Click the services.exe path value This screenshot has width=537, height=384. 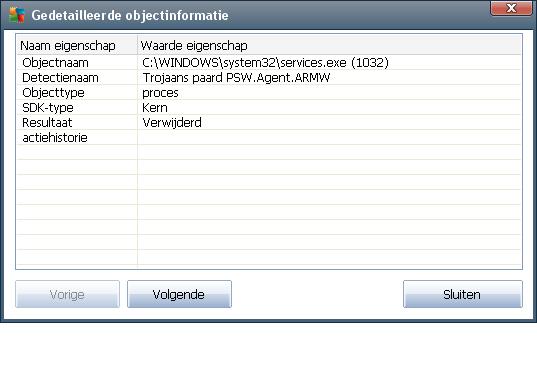click(265, 63)
